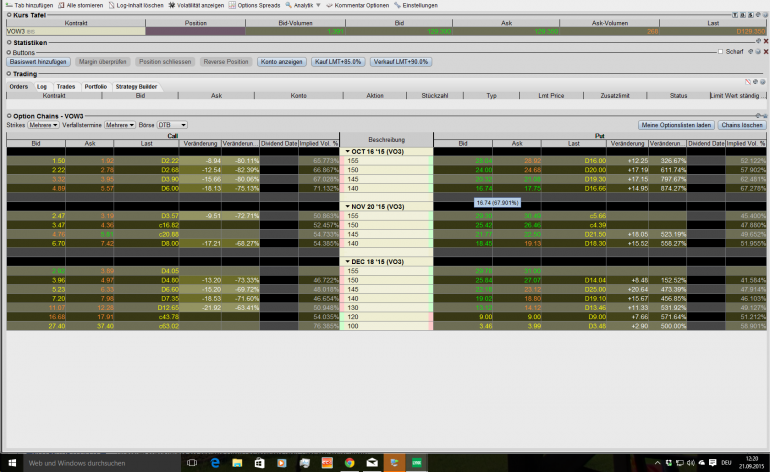The height and width of the screenshot is (472, 770).
Task: Open Google Chrome from the taskbar
Action: (349, 463)
